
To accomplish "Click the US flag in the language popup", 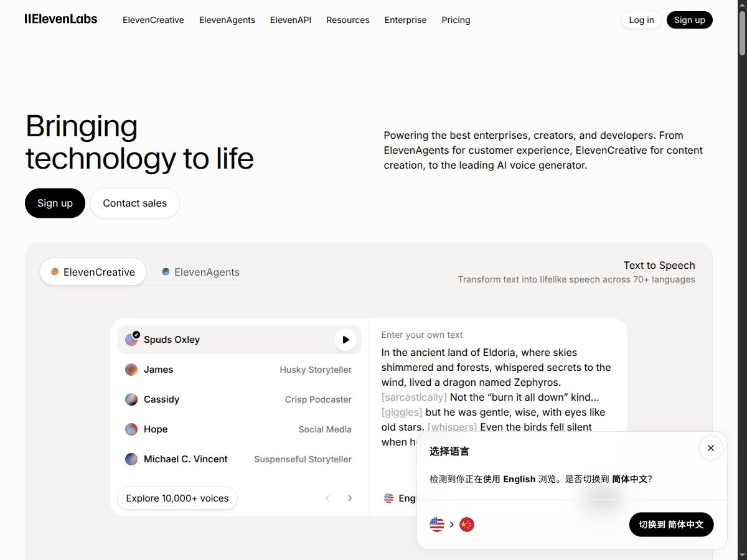I will pos(436,525).
